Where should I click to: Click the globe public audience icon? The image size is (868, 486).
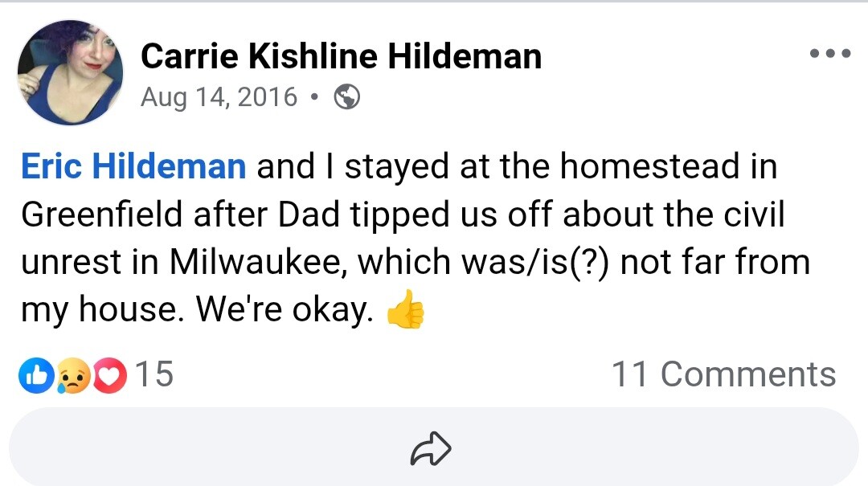346,98
